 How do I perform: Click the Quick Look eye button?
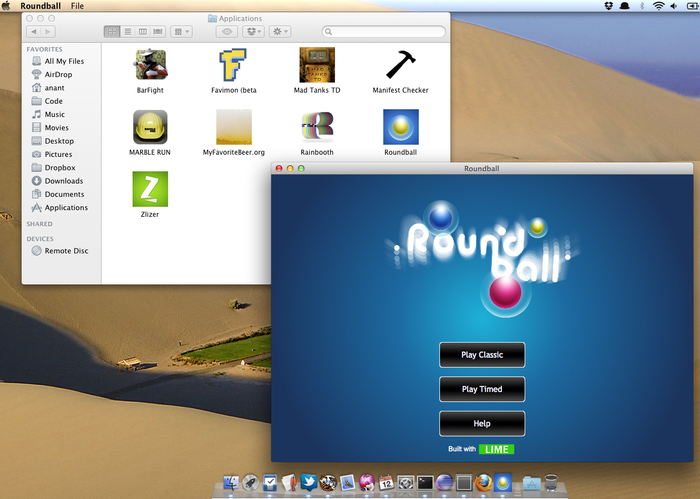227,32
